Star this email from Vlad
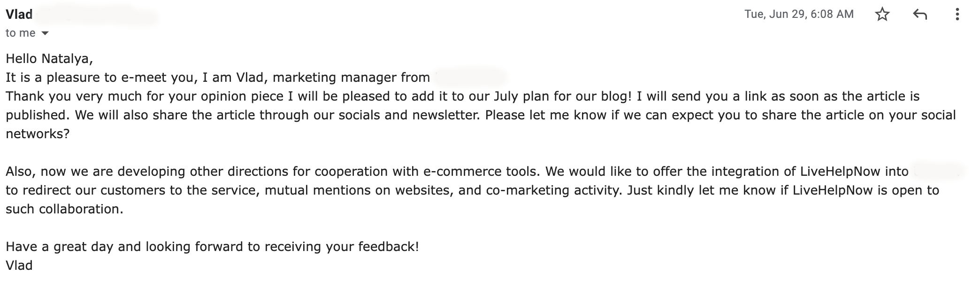 [882, 15]
